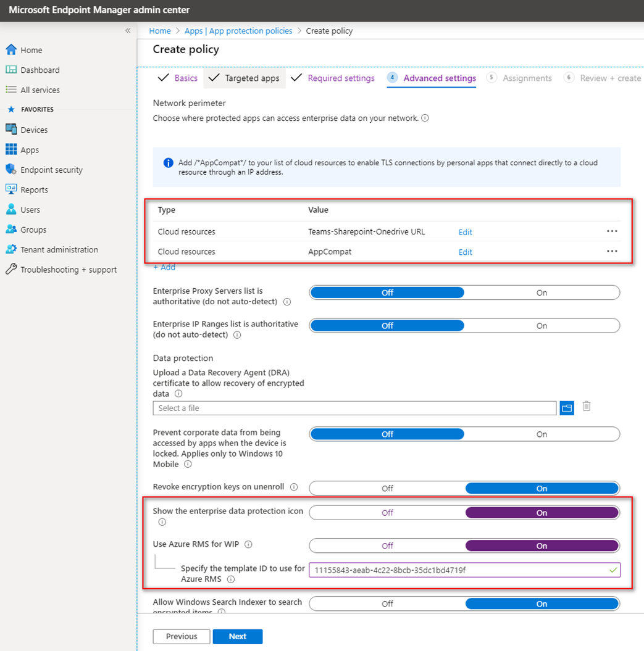Open the Users icon in sidebar
The image size is (644, 651).
(x=11, y=209)
